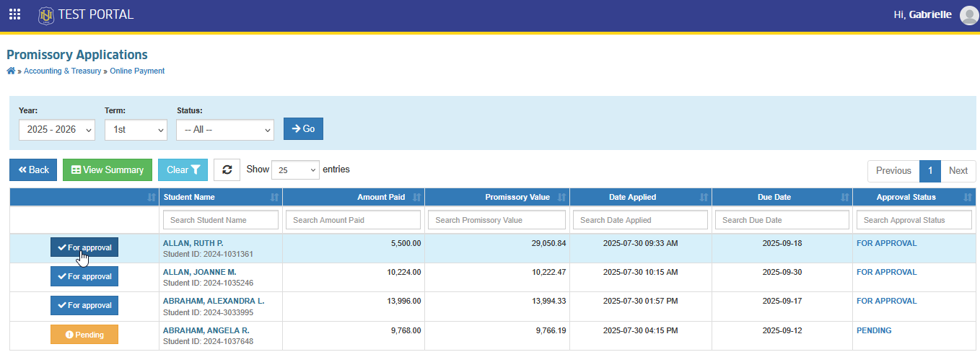Screen dimensions: 980x352
Task: Click Pending button for ABRAHAM, ANGELA R.
Action: tap(84, 335)
